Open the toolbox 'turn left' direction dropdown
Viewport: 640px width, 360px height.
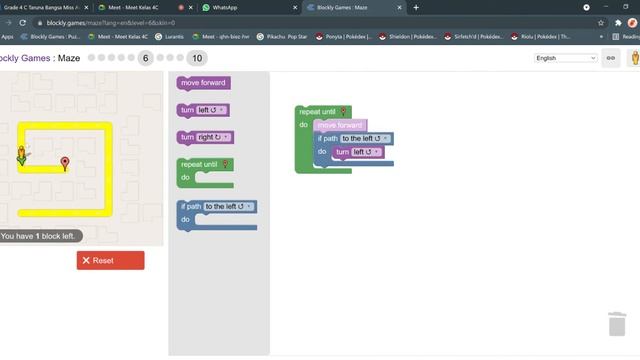point(211,110)
